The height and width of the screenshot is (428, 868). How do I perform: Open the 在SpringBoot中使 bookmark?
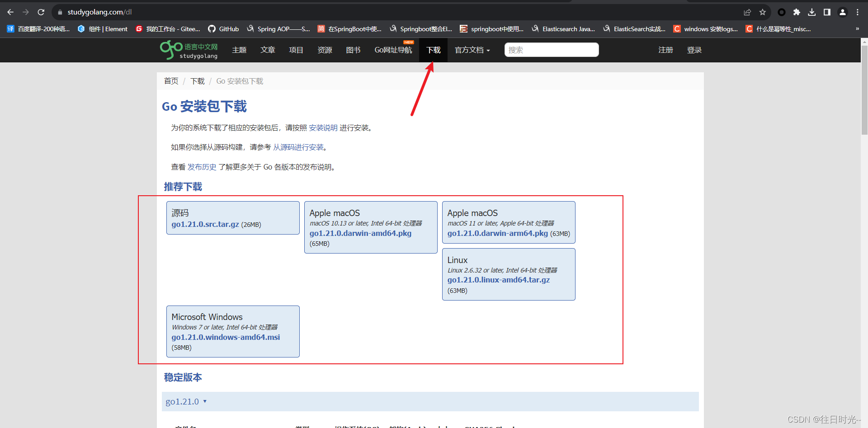click(x=349, y=29)
